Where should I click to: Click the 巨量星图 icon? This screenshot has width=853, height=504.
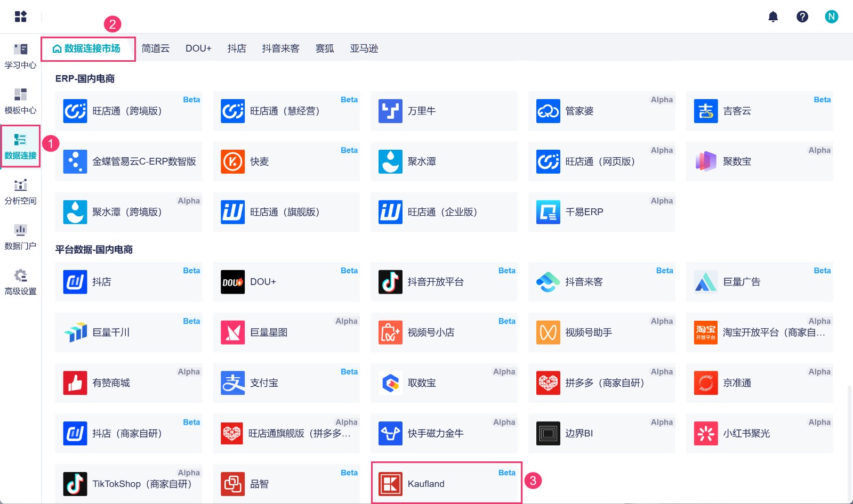coord(233,332)
